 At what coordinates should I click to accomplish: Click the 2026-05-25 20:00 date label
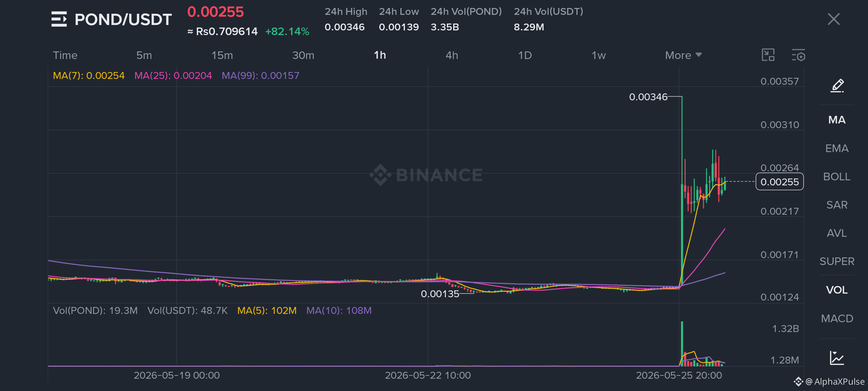tap(679, 375)
